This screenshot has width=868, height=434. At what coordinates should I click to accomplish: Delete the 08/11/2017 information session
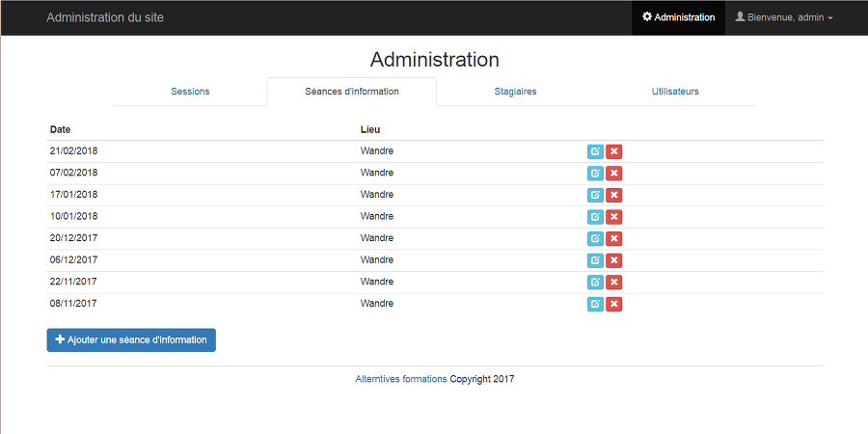(x=614, y=304)
